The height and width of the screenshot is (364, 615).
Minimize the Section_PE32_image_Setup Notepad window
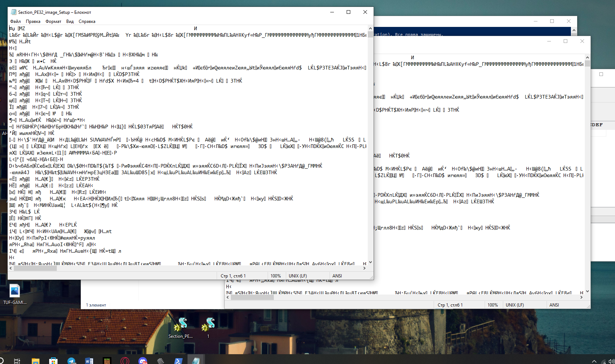tap(332, 12)
